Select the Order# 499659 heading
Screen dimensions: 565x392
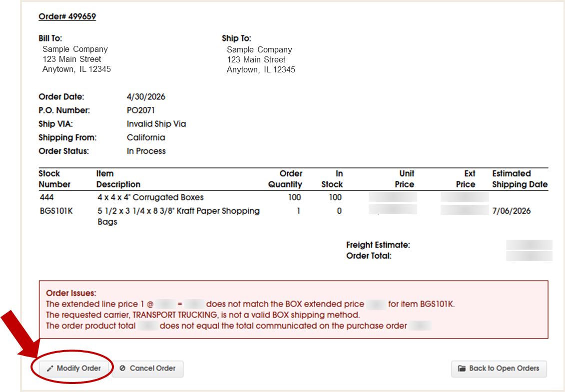pos(67,16)
